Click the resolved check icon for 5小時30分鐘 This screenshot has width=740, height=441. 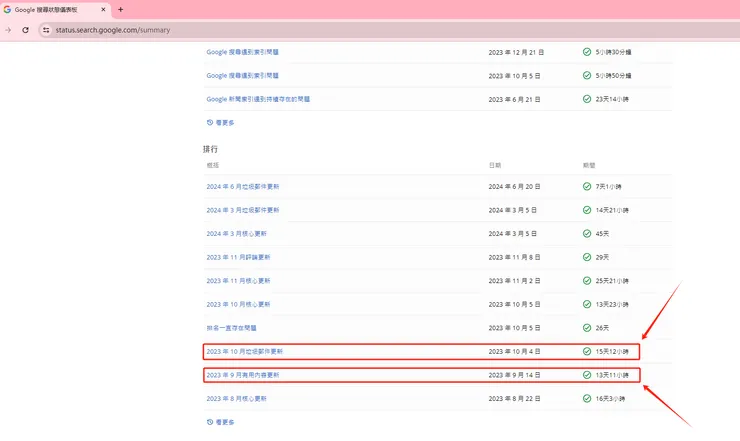[x=587, y=52]
